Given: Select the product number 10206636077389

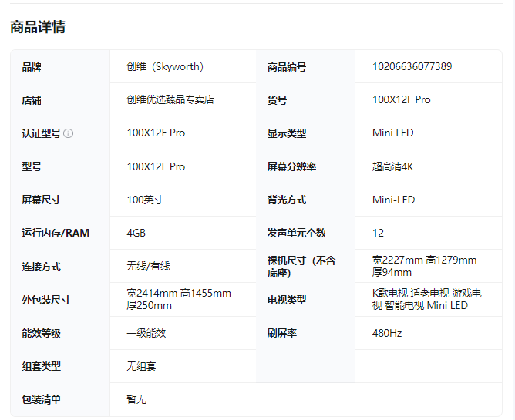Looking at the screenshot, I should point(412,67).
